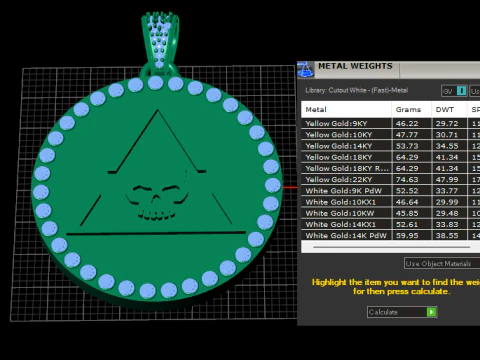Click the metals table horizontal scrollbar

pyautogui.click(x=391, y=247)
